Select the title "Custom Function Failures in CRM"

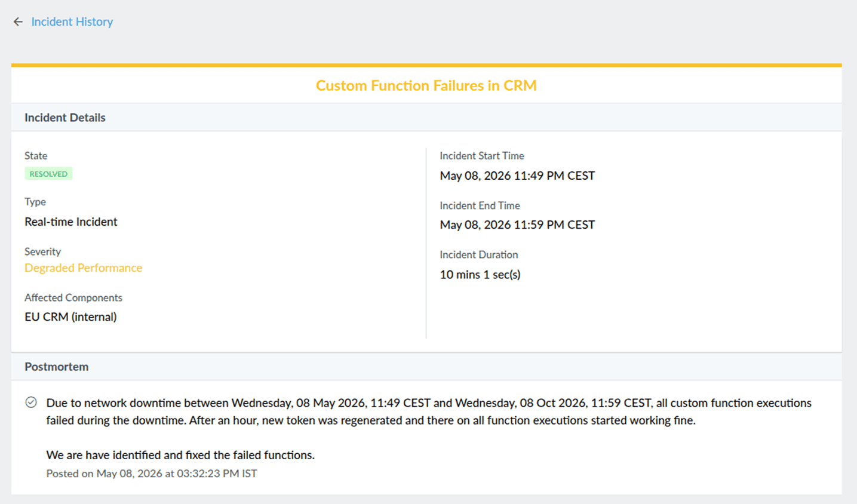[426, 85]
